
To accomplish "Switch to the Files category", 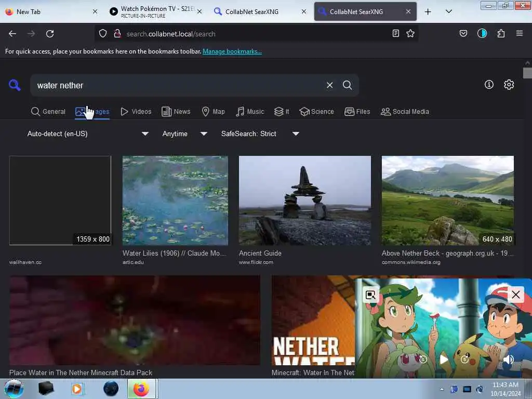I will coord(357,112).
